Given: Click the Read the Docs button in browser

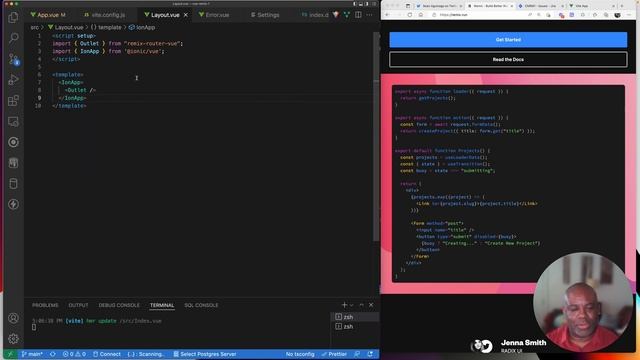Looking at the screenshot, I should [x=508, y=60].
